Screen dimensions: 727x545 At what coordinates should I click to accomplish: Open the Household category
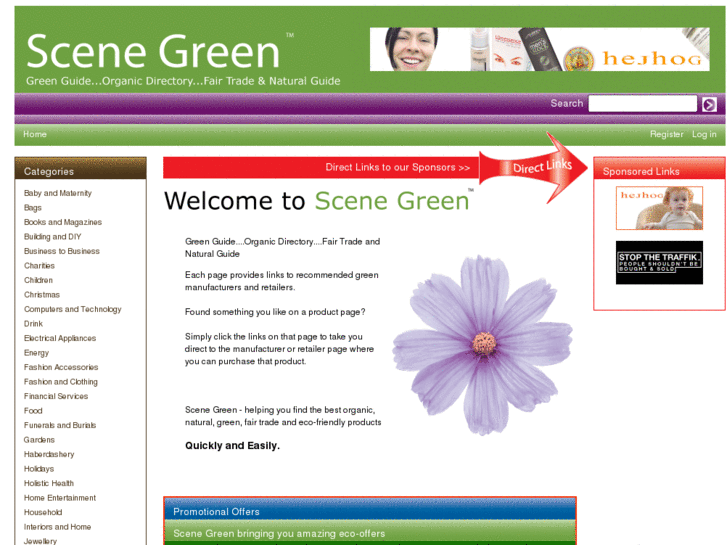[x=43, y=513]
